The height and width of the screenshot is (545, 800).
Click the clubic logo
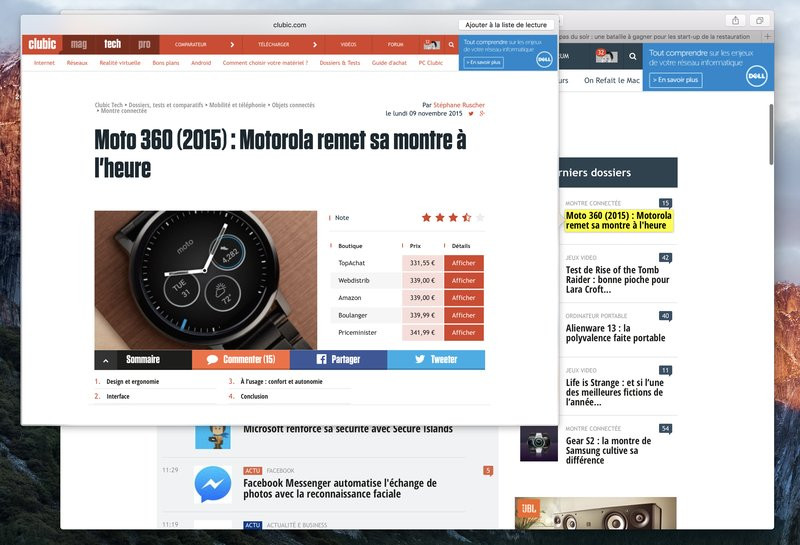click(42, 44)
